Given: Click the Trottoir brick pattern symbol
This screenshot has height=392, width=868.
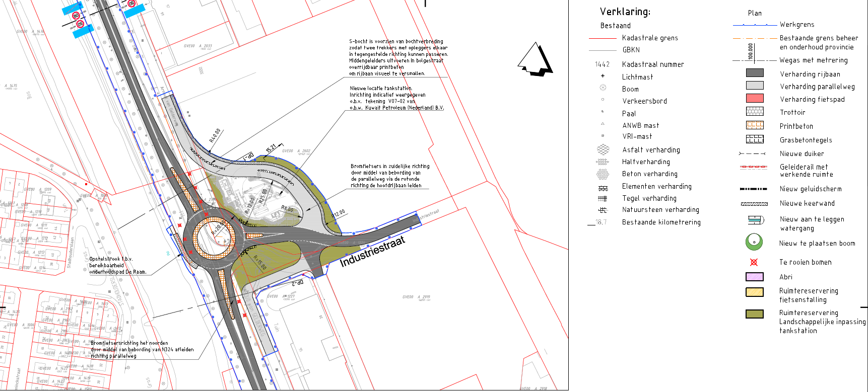Looking at the screenshot, I should (x=755, y=112).
